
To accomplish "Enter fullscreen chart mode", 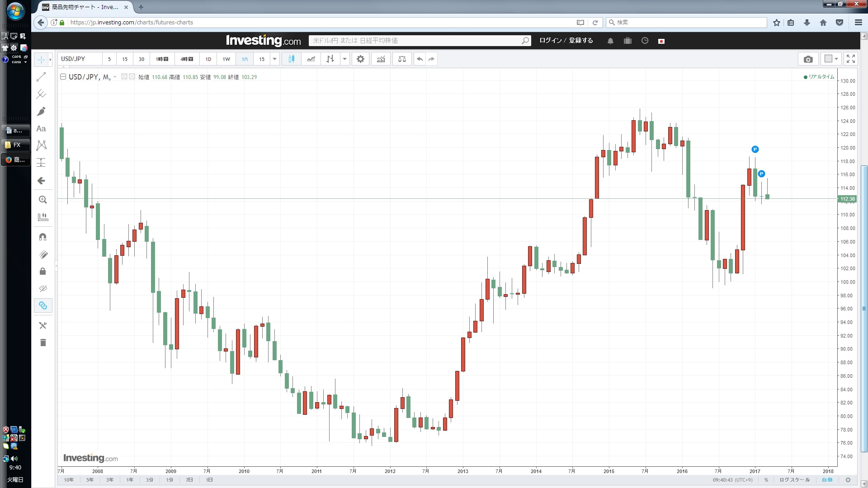I will pos(851,59).
